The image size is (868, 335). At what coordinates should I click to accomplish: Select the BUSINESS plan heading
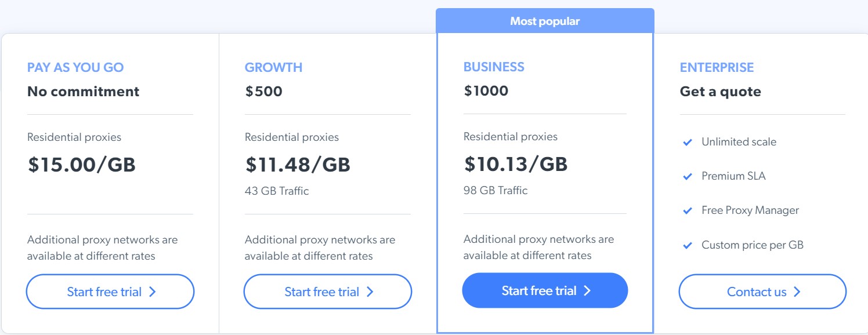coord(494,67)
